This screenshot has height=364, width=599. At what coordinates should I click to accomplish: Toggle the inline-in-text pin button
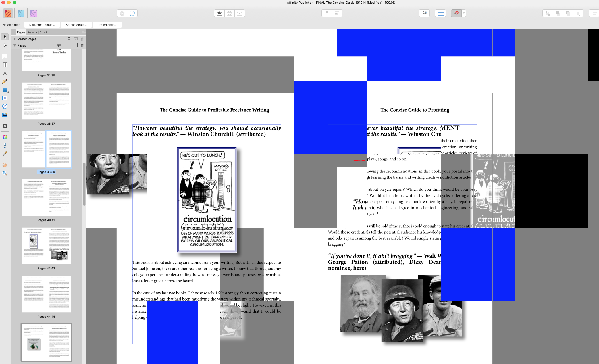(x=337, y=13)
